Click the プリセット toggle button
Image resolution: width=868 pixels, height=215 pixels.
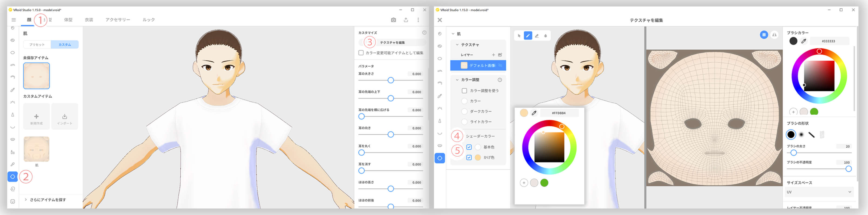(37, 44)
